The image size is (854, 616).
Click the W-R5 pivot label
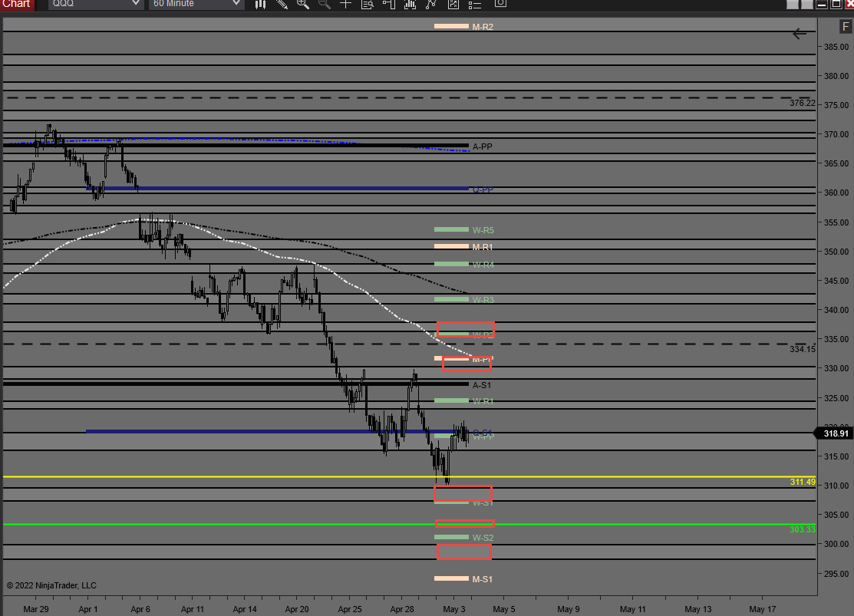(x=483, y=230)
